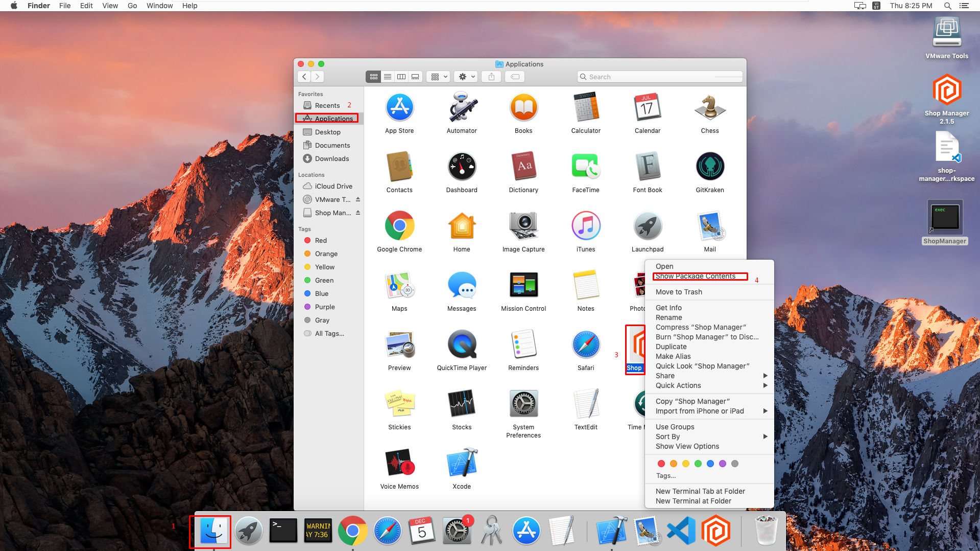Open the Go menu in menu bar
Viewport: 980px width, 551px height.
point(132,6)
